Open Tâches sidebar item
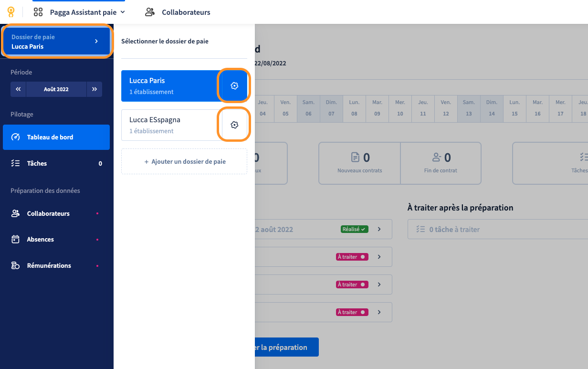 pos(56,163)
